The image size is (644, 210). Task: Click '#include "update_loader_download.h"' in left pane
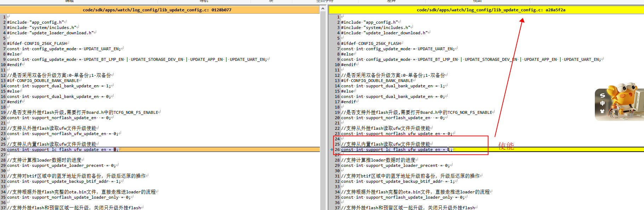pyautogui.click(x=50, y=33)
